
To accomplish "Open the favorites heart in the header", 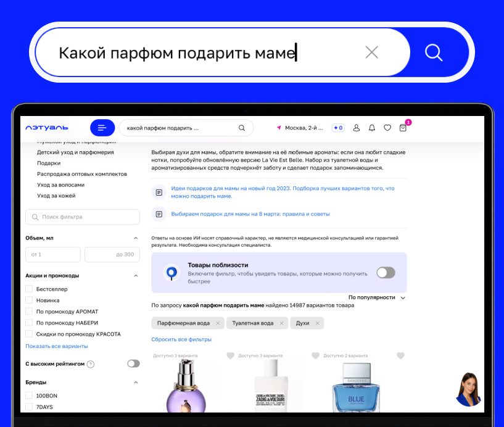I will tap(387, 128).
